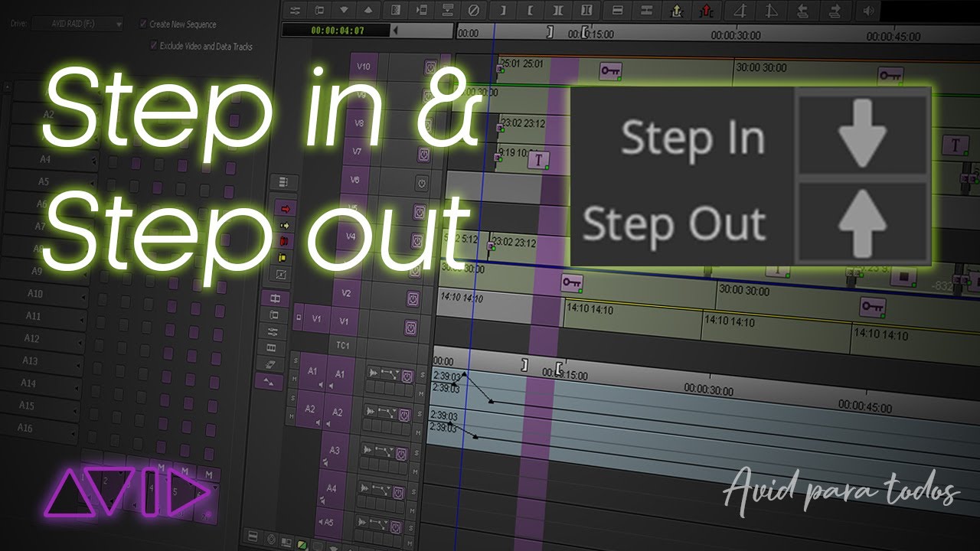The image size is (980, 551).
Task: Click the yellow Splice-In arrow toolbar icon
Action: point(677,11)
